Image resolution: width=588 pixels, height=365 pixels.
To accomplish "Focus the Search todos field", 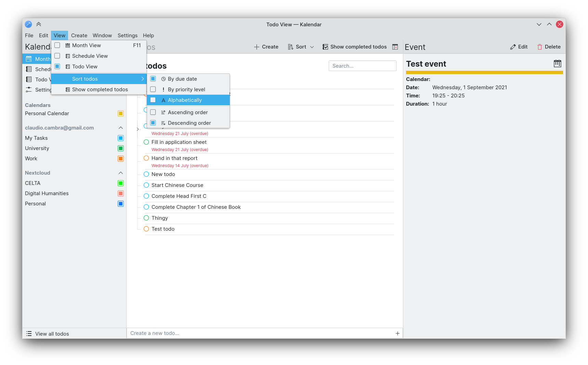I will point(363,66).
